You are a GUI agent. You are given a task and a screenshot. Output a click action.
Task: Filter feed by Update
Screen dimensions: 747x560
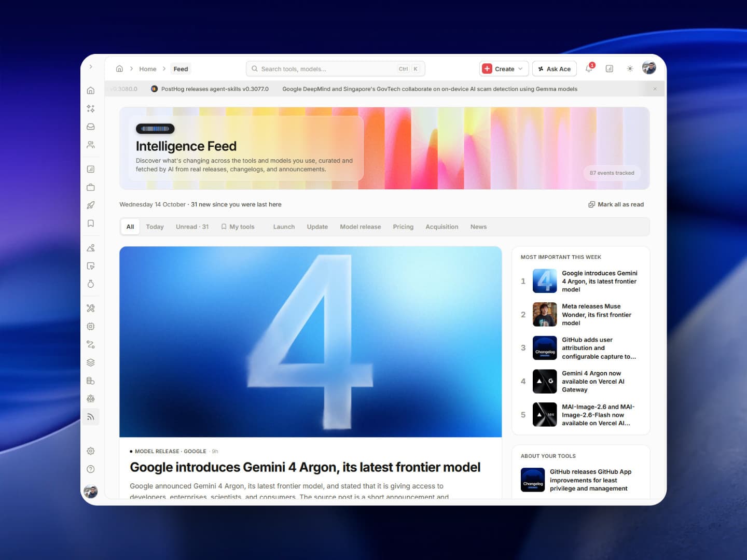pos(317,227)
